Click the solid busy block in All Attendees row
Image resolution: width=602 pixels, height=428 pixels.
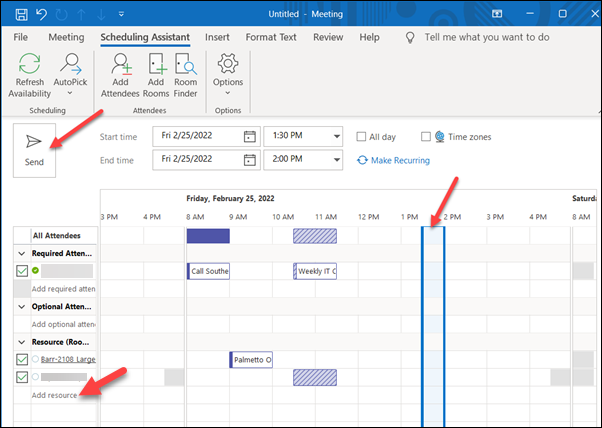[208, 236]
